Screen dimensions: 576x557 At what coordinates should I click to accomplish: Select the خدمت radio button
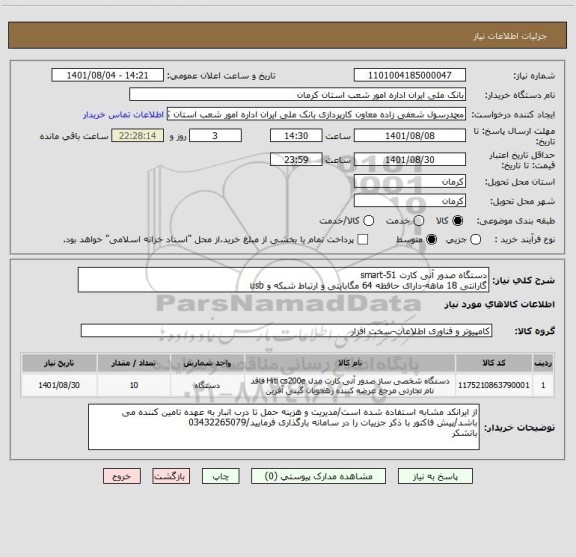(419, 221)
